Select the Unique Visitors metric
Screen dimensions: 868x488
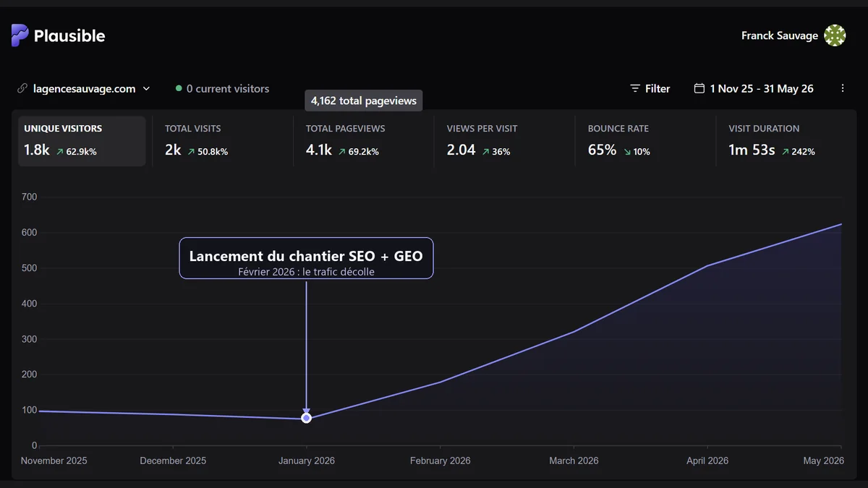click(82, 141)
